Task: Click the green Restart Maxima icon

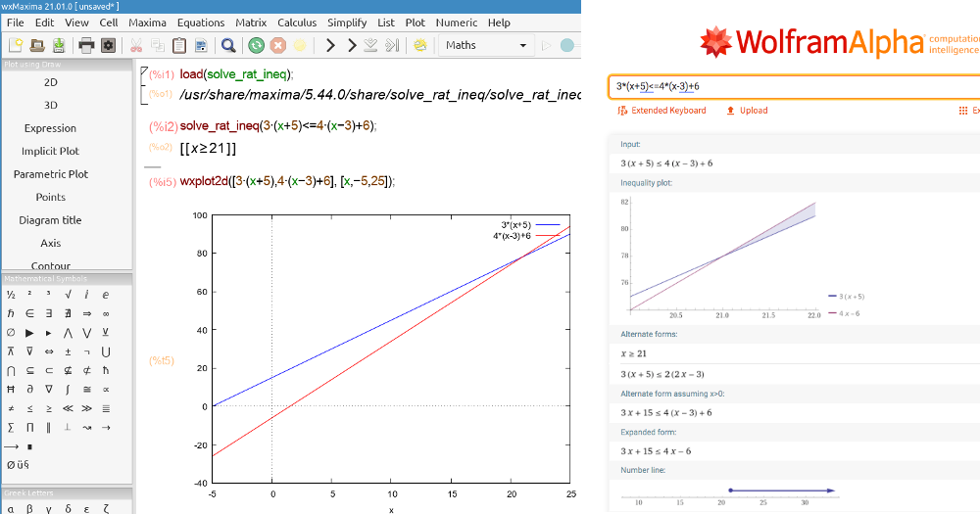Action: click(256, 45)
